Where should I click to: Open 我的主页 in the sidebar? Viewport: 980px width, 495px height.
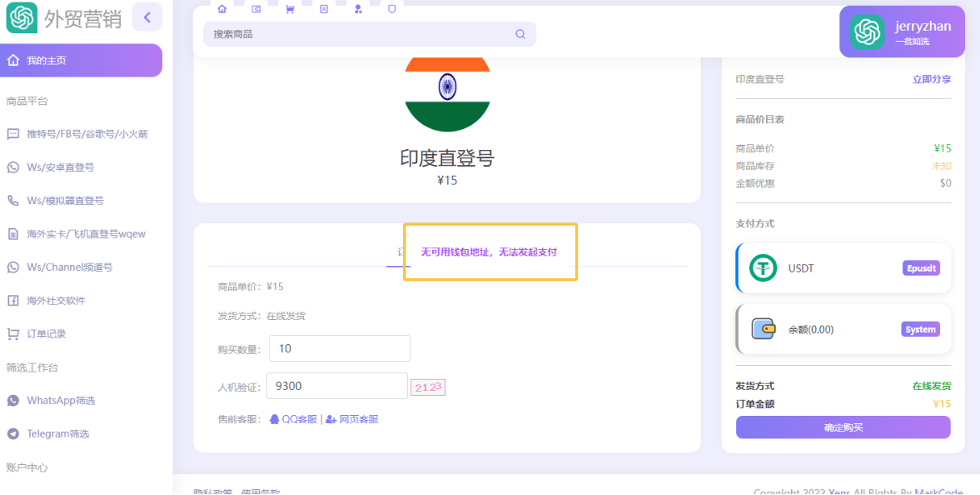click(x=82, y=60)
